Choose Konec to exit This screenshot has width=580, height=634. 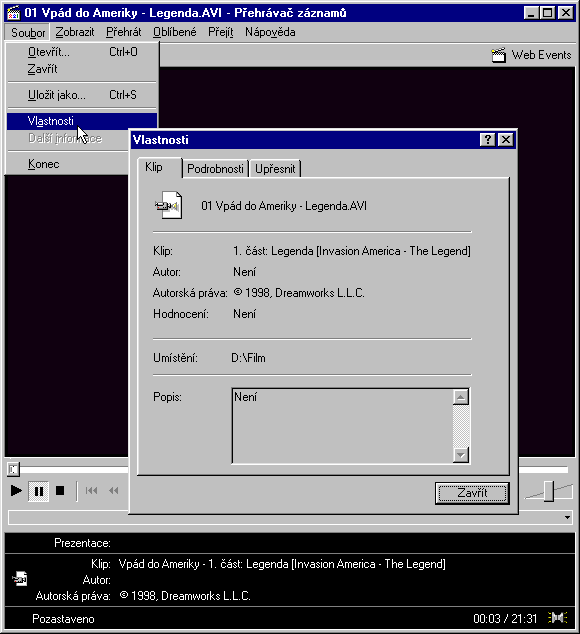pos(68,164)
